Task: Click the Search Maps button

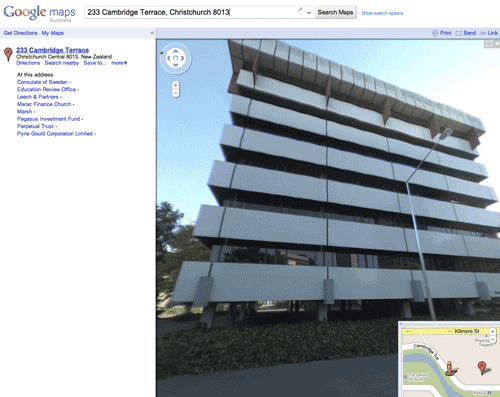Action: point(335,12)
